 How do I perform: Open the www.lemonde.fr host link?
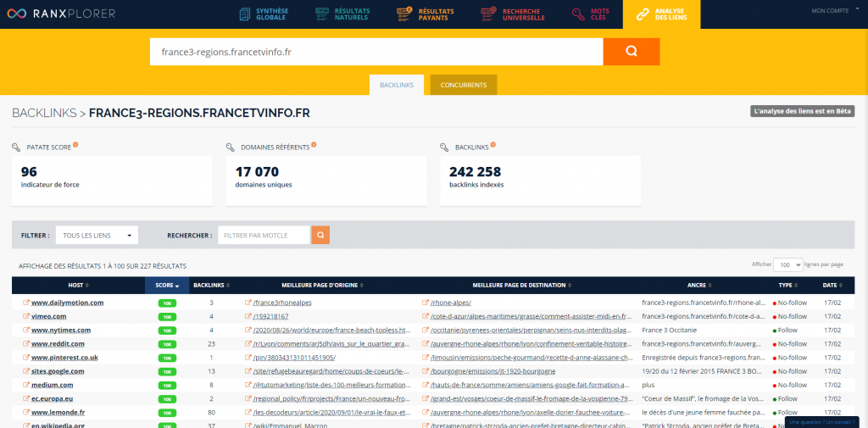(58, 413)
